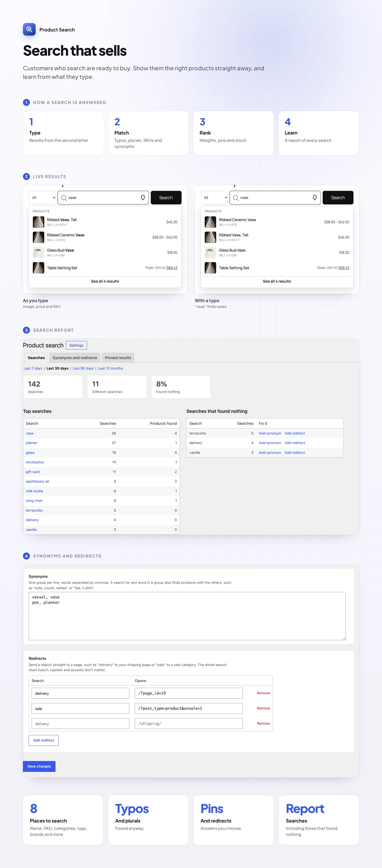Click the magnifier icon in the "vsae" search box
Viewport: 382px width, 868px height.
(x=236, y=198)
